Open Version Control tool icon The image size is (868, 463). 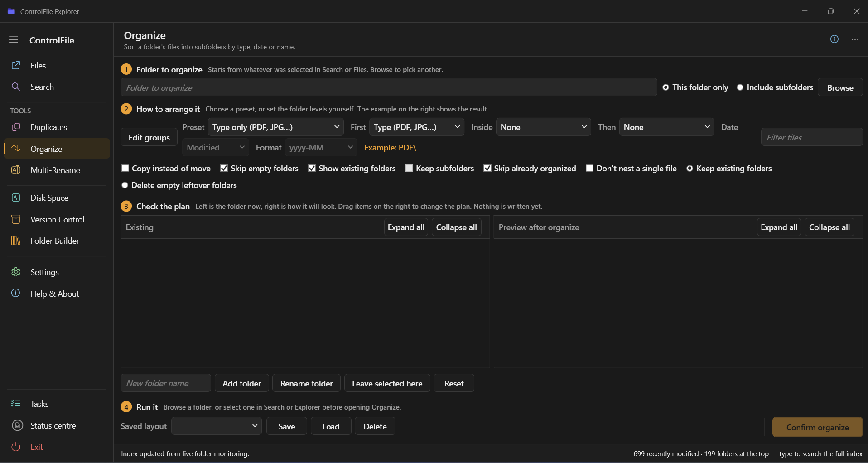pos(16,219)
